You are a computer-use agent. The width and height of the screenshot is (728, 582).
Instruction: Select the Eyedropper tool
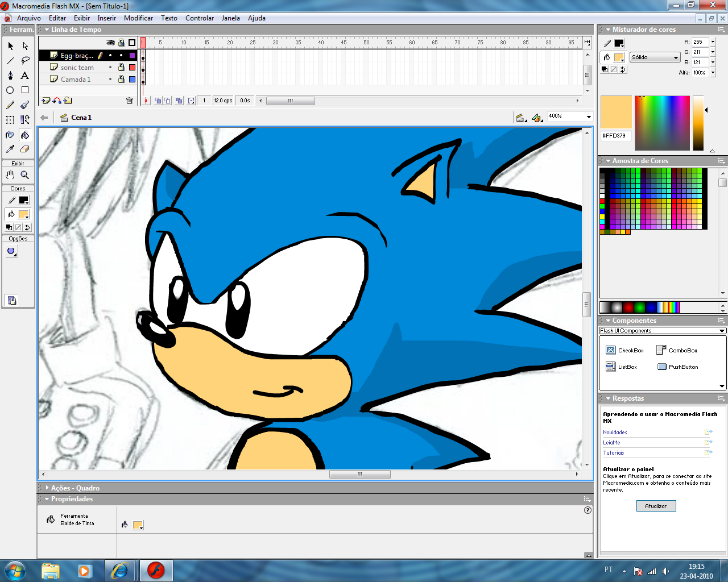(10, 149)
